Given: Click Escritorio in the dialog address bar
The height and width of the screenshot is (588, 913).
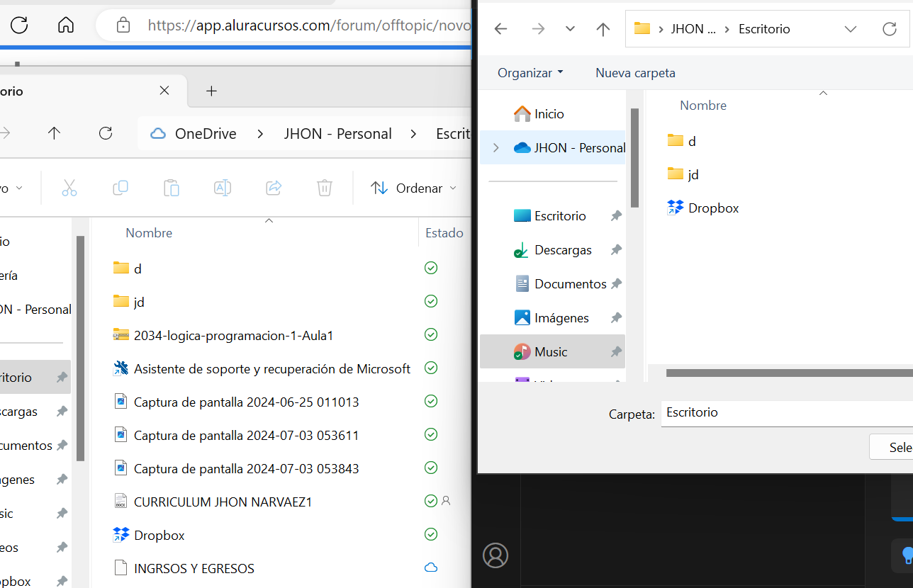Looking at the screenshot, I should pyautogui.click(x=764, y=29).
